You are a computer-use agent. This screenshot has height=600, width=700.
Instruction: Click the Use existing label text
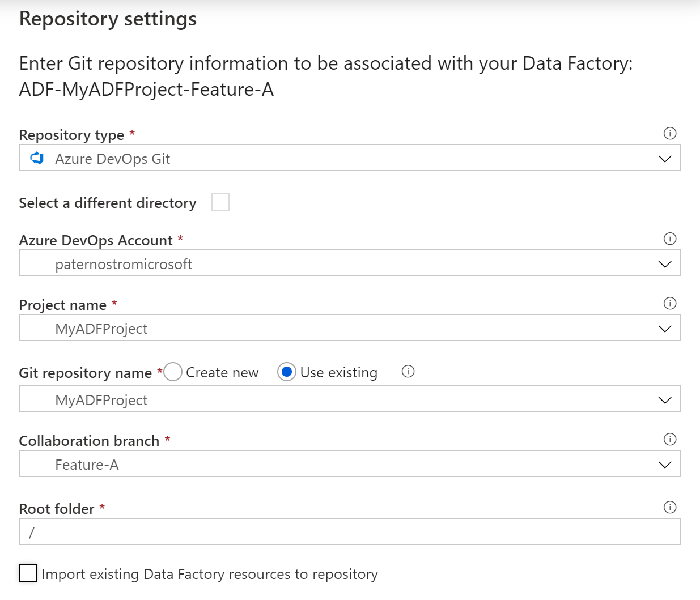[x=339, y=372]
